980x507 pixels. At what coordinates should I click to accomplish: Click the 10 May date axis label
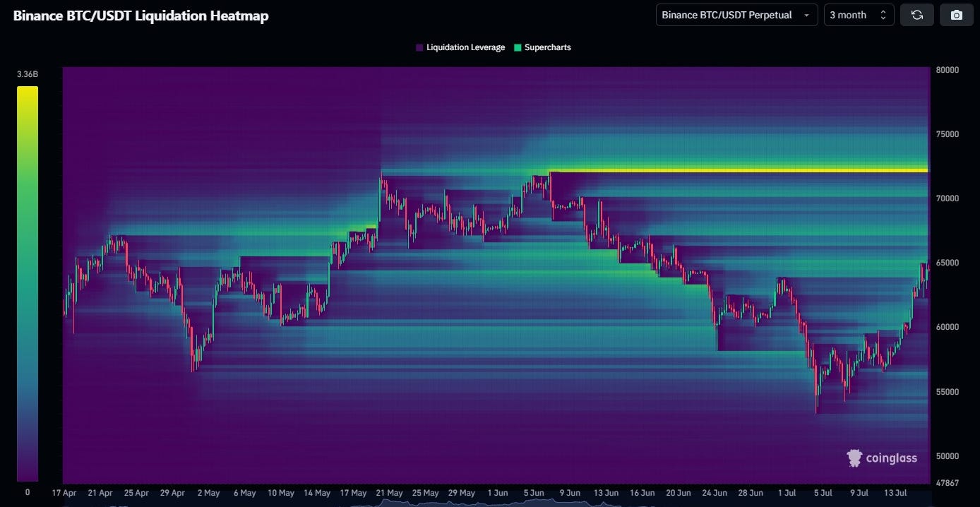pyautogui.click(x=281, y=493)
